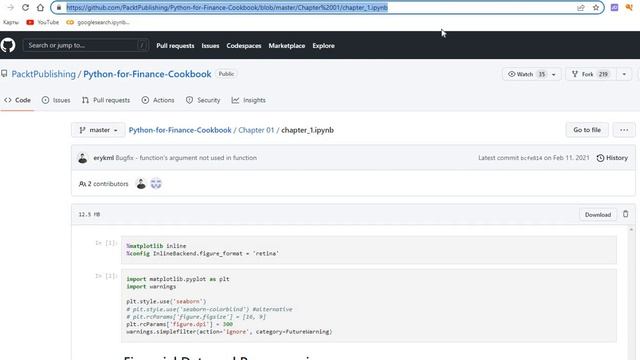The width and height of the screenshot is (640, 360).
Task: Open Issues in GitHub header
Action: click(x=210, y=46)
